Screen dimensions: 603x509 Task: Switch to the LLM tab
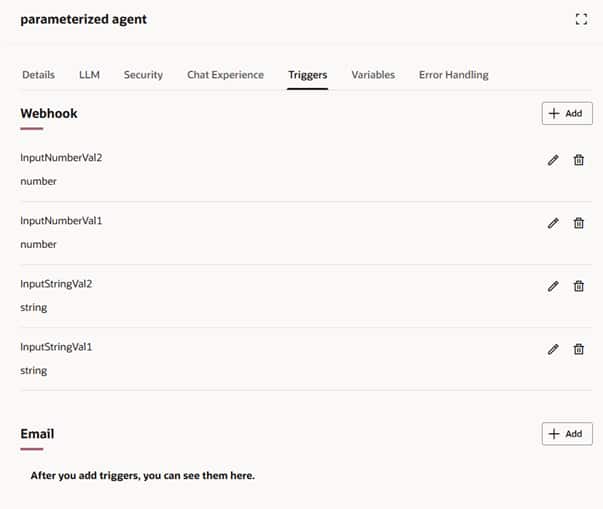point(89,75)
